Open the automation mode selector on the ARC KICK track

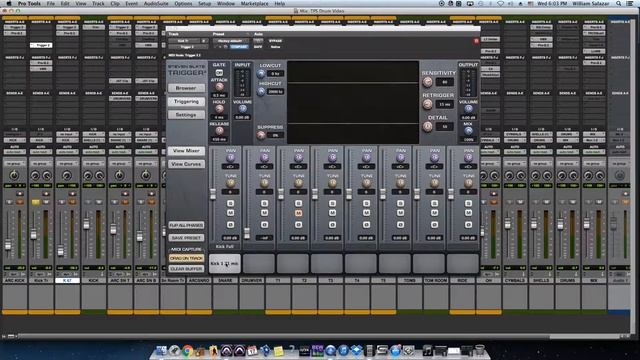14,152
